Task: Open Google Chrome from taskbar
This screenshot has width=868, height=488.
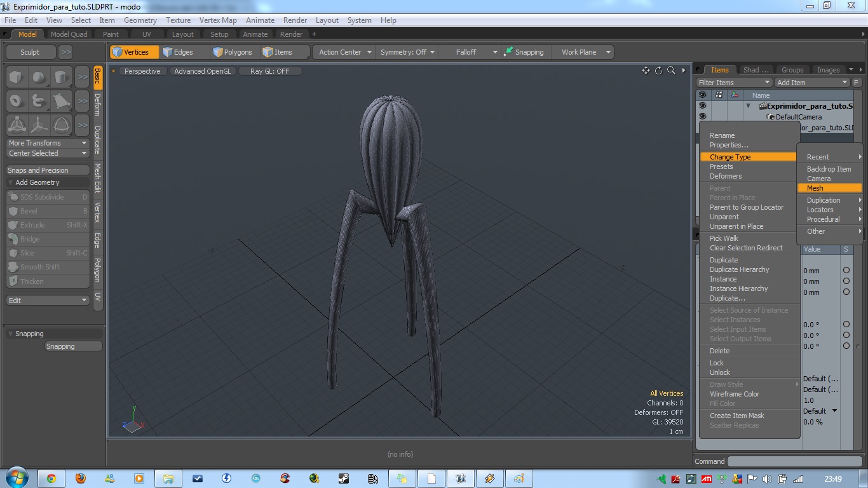Action: (51, 478)
